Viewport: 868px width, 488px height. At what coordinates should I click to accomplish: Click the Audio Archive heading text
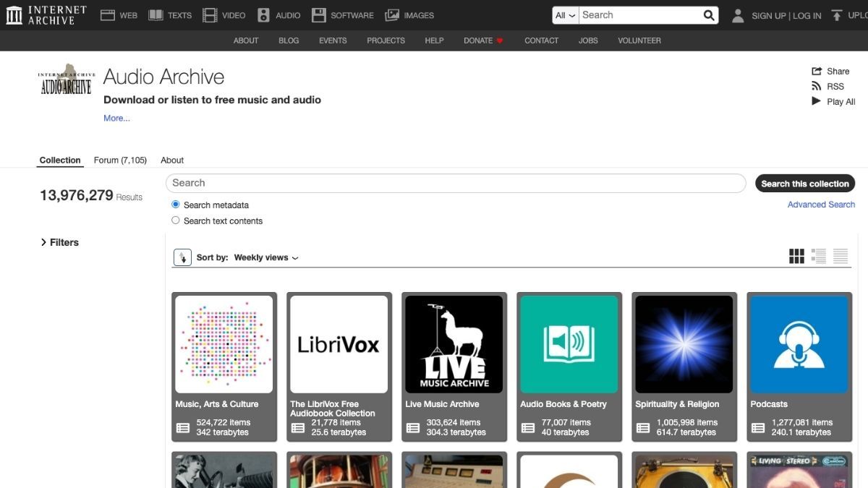pos(163,77)
